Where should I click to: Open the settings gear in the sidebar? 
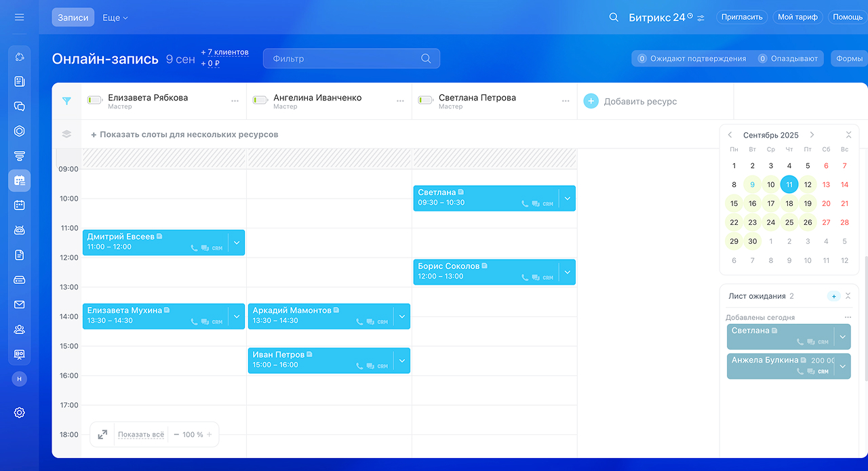click(19, 412)
